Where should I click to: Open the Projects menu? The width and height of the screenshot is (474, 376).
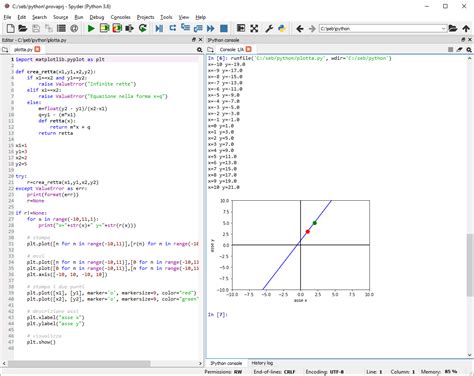[x=145, y=17]
